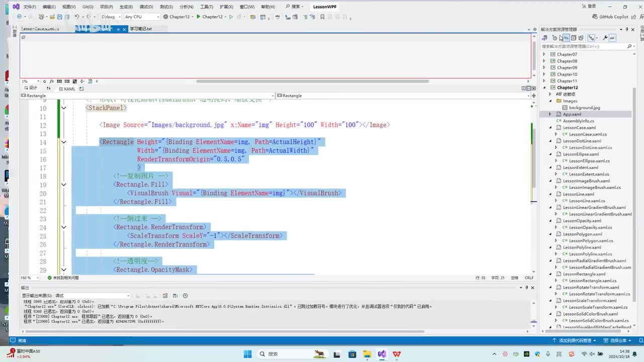Image resolution: width=644 pixels, height=362 pixels.
Task: Click the Visual Studio taskbar icon
Action: pos(382,354)
